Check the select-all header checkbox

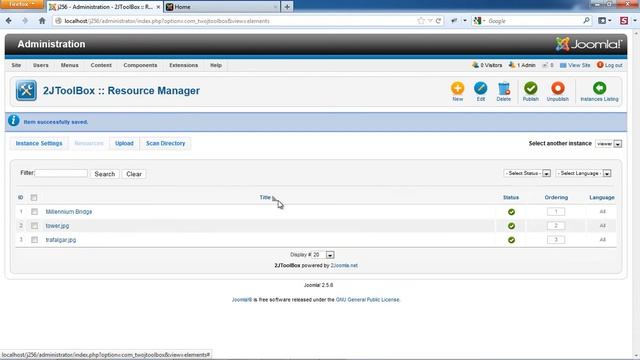point(34,198)
